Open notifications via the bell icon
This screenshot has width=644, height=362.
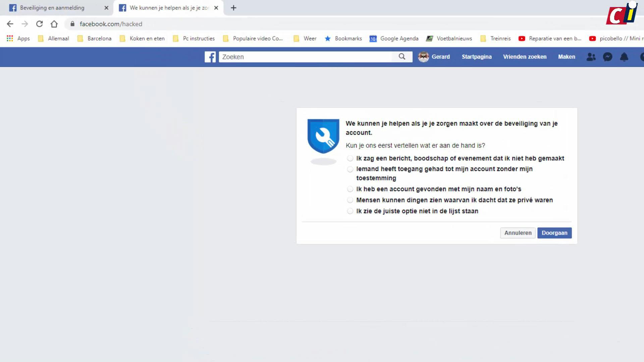[625, 57]
